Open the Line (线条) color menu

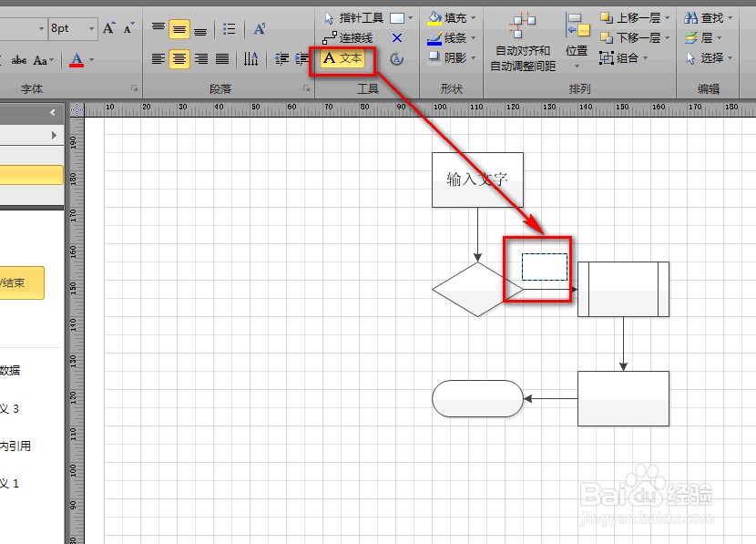coord(451,37)
